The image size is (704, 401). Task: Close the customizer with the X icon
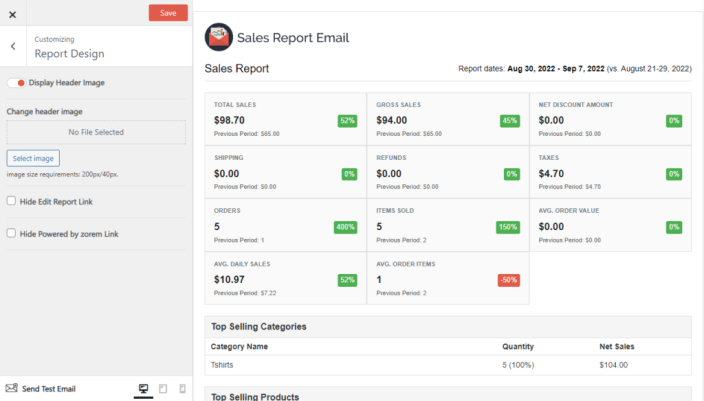coord(12,14)
